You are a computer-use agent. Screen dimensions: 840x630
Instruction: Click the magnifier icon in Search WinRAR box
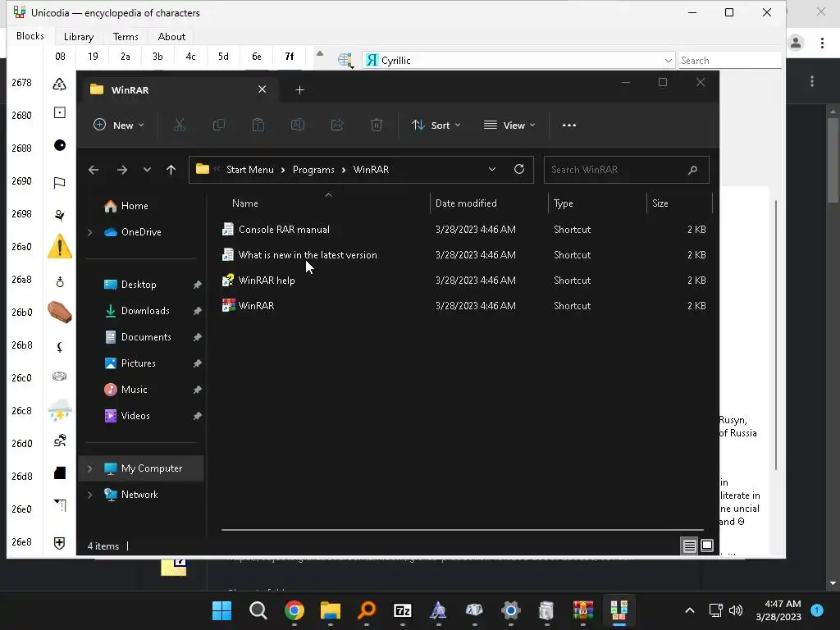(x=692, y=170)
